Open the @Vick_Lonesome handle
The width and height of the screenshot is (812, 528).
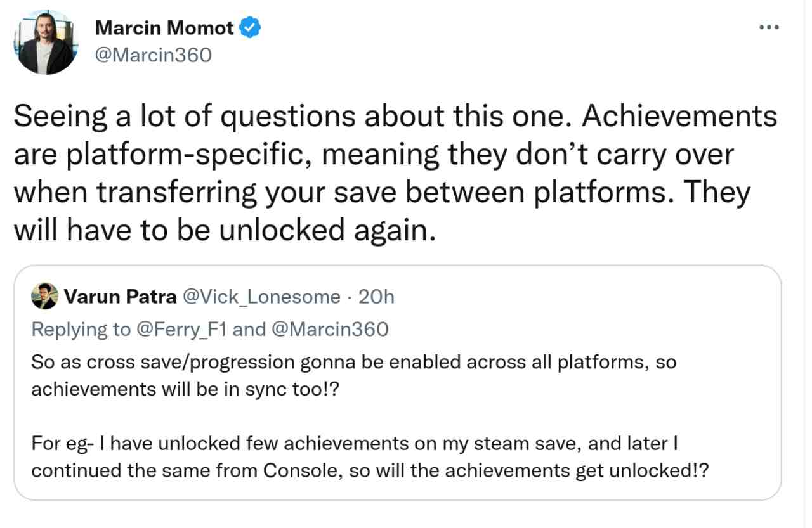click(x=261, y=296)
